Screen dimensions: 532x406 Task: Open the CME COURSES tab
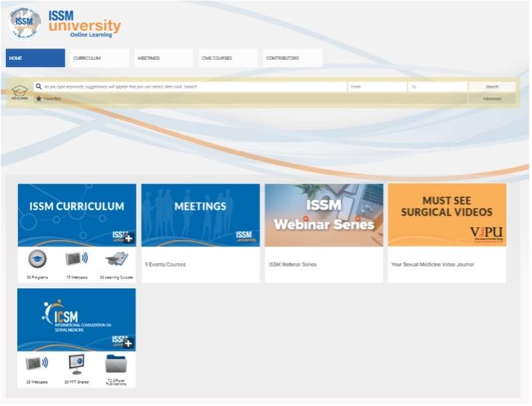click(228, 58)
